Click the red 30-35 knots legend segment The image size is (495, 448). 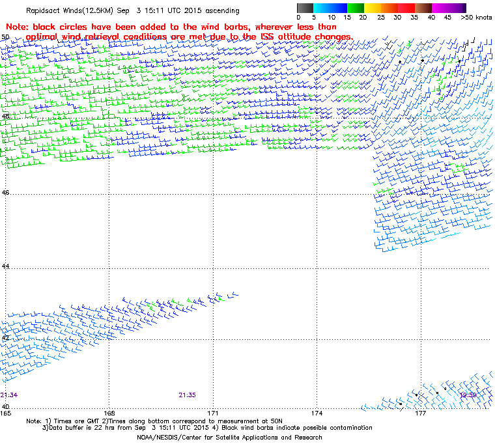click(406, 8)
